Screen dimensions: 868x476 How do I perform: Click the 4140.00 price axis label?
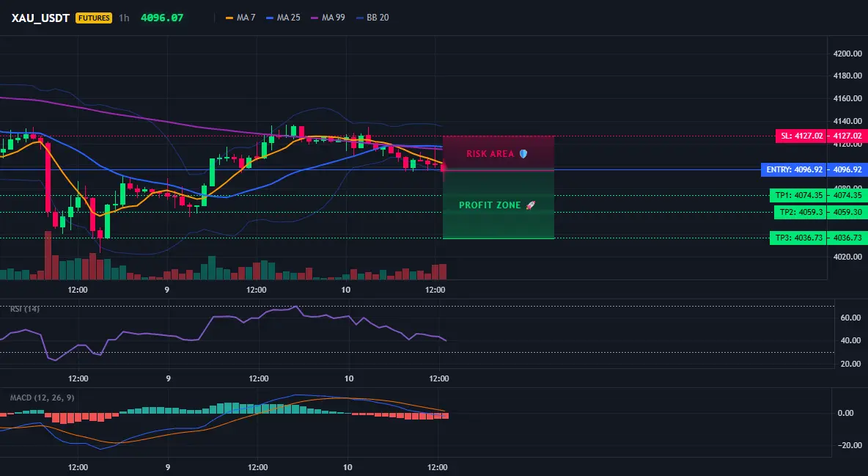[x=847, y=121]
